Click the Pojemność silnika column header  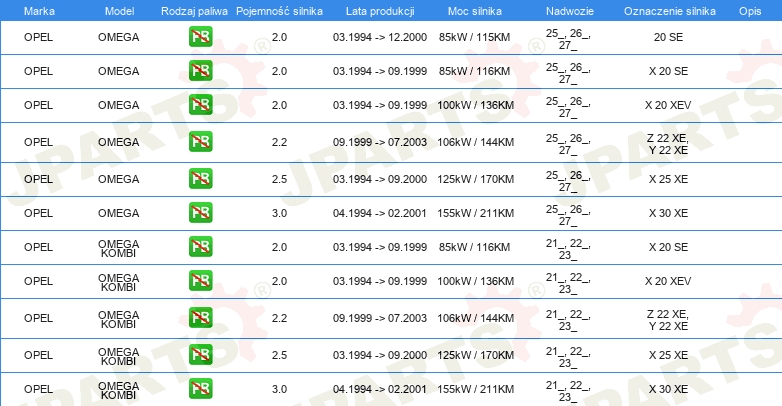click(279, 11)
